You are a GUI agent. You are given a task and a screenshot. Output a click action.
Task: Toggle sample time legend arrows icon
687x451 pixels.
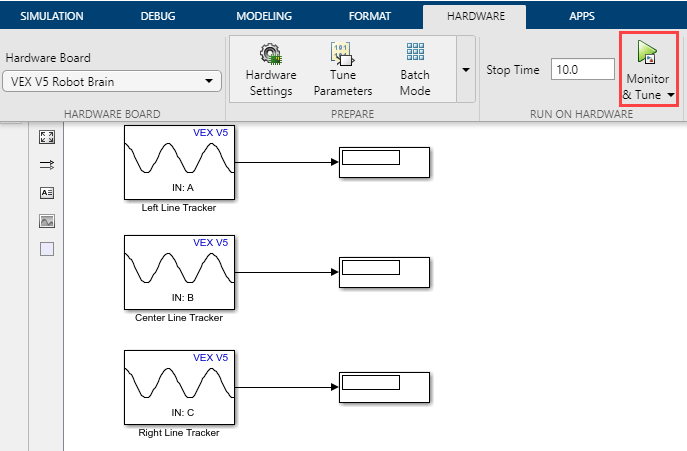pyautogui.click(x=47, y=165)
